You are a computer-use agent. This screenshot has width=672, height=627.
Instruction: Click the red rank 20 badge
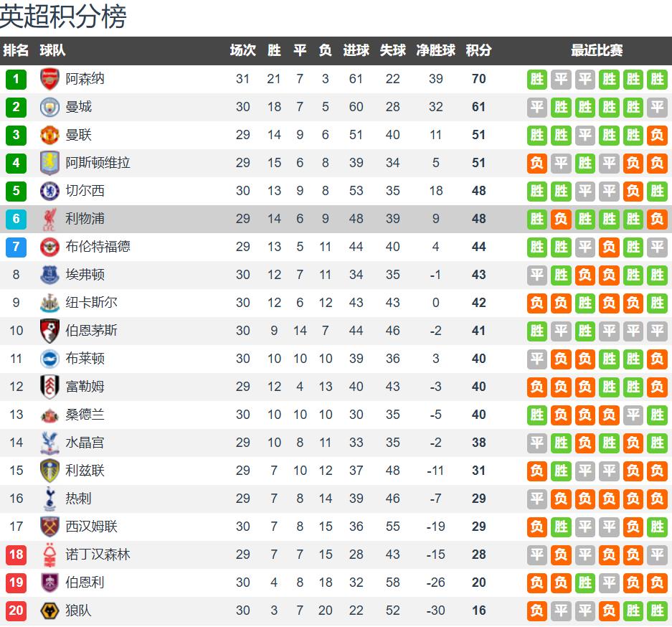coord(16,610)
